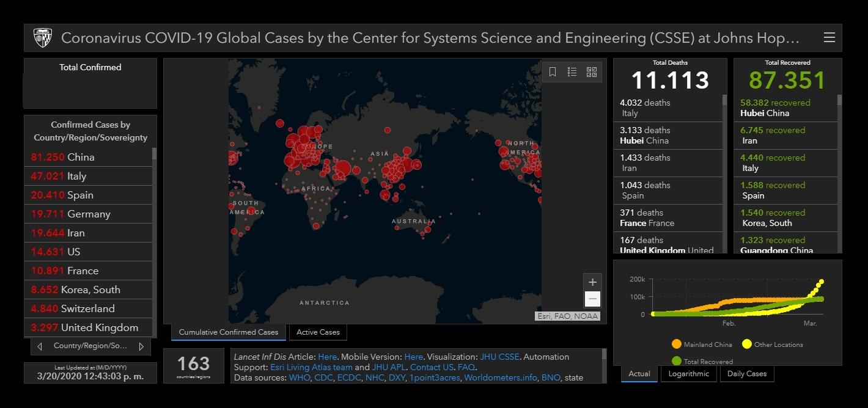The height and width of the screenshot is (408, 868).
Task: Select the Logarithmic chart tab
Action: pyautogui.click(x=688, y=374)
